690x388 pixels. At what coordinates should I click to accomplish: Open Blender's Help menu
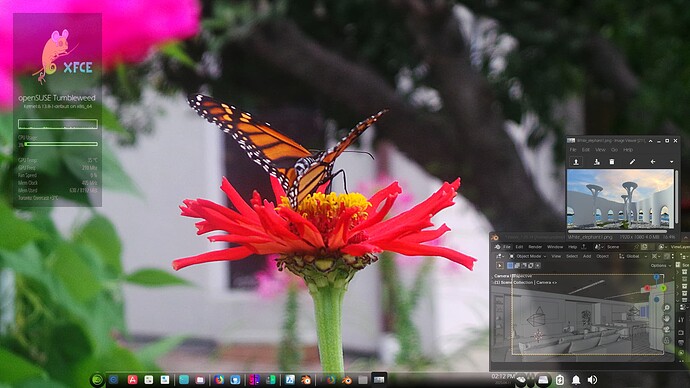pos(573,247)
